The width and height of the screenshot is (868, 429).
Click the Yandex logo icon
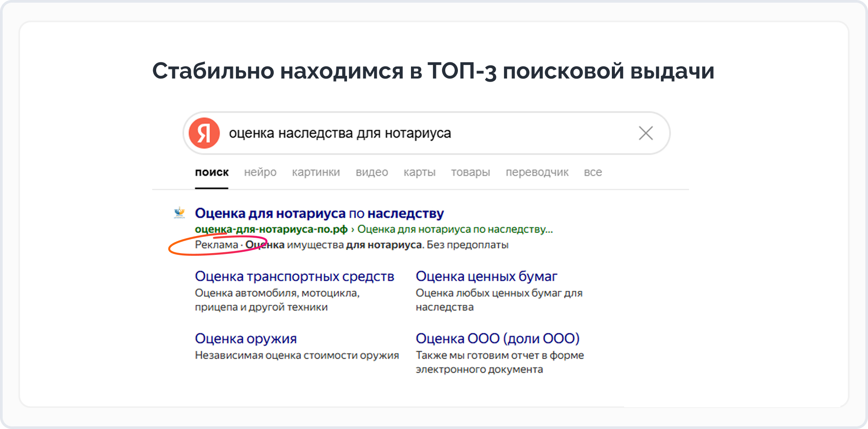pyautogui.click(x=204, y=133)
